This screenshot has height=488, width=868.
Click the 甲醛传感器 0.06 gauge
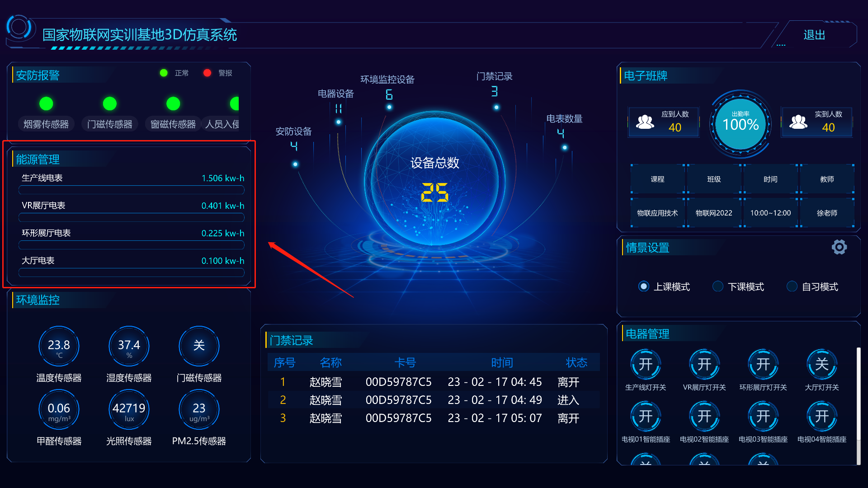click(59, 410)
